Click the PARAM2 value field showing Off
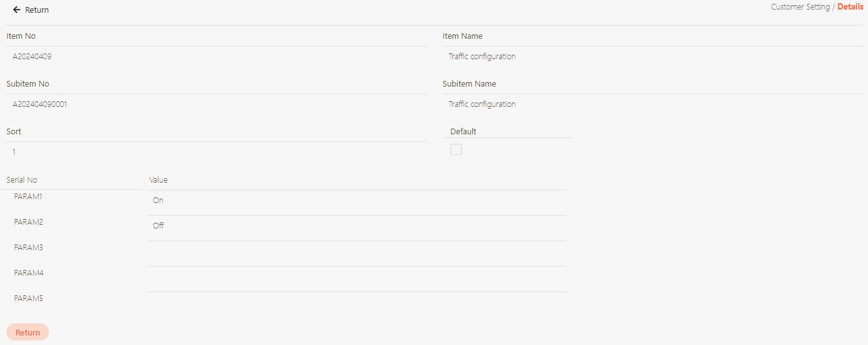The width and height of the screenshot is (868, 345). [356, 226]
